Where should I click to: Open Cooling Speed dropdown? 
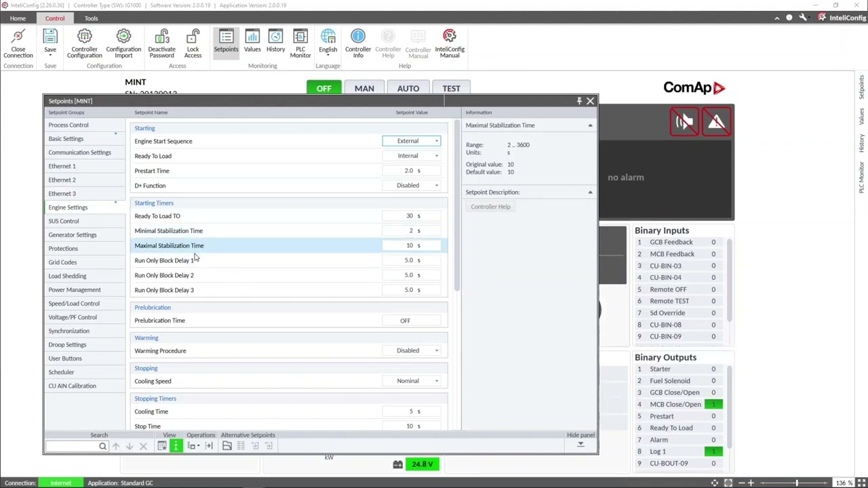(x=437, y=381)
